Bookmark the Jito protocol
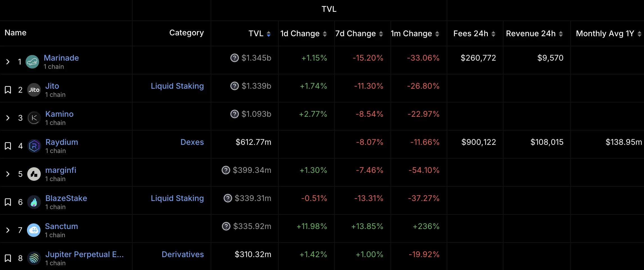Viewport: 644px width, 270px height. click(x=8, y=90)
